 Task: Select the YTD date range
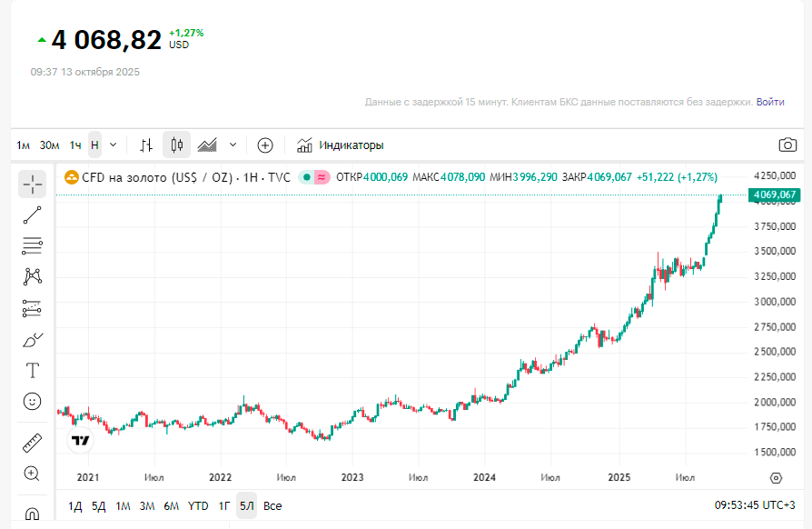tap(198, 505)
